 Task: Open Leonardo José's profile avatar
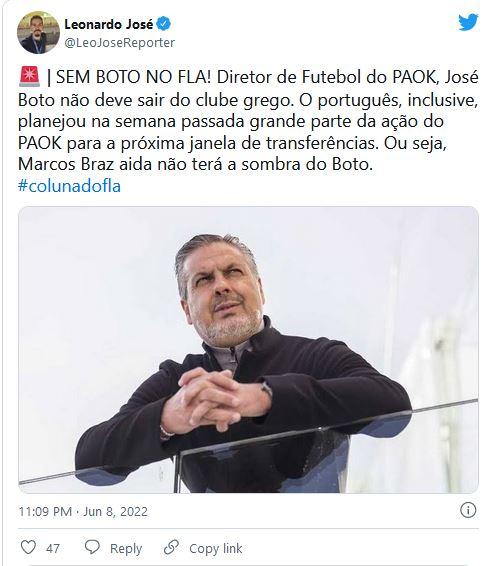(x=38, y=32)
